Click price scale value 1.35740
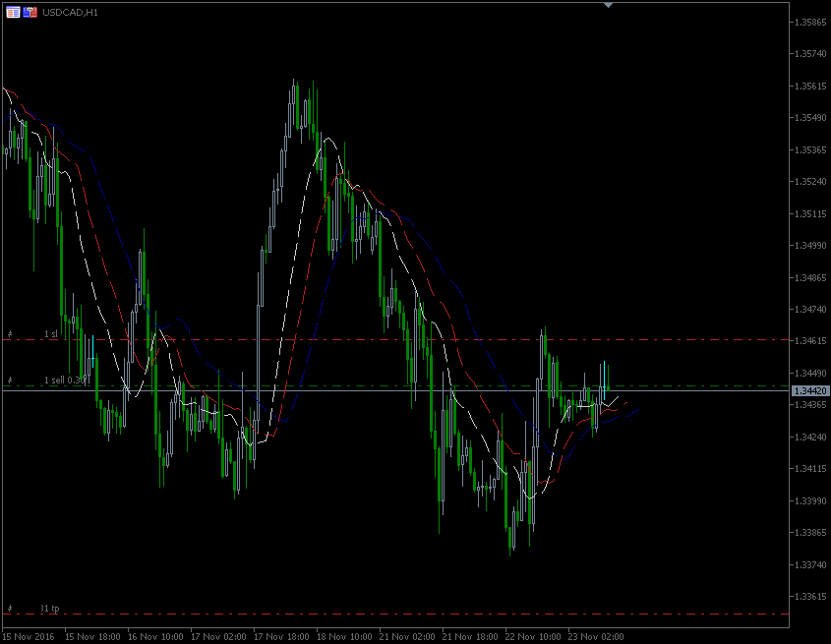Screen dimensions: 831x644 pos(810,53)
